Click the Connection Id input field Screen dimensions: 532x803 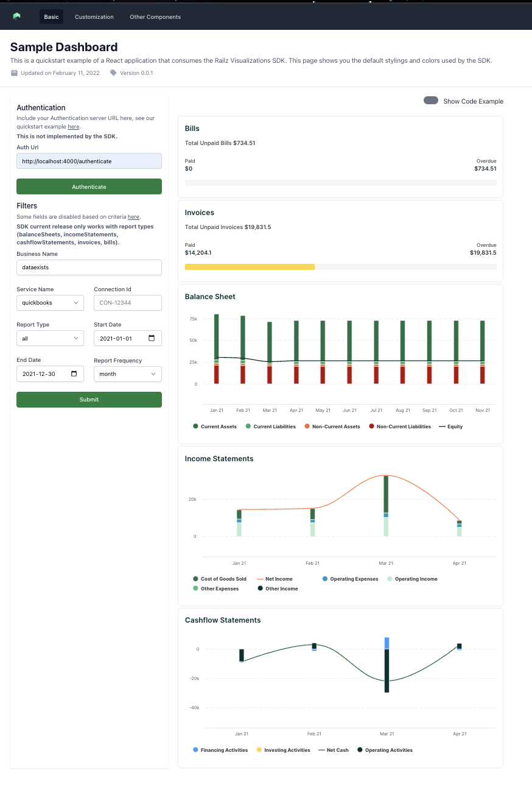pos(128,303)
